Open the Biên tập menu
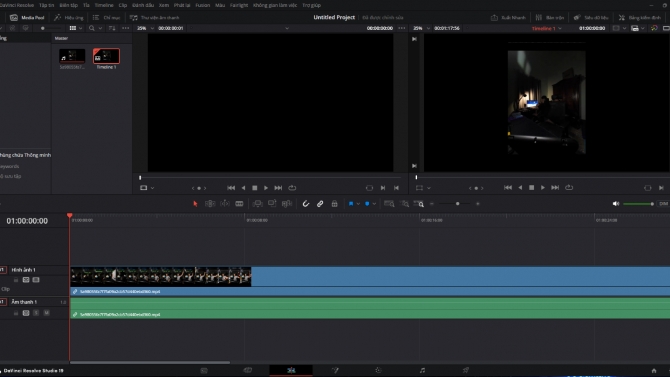The height and width of the screenshot is (377, 670). tap(68, 5)
